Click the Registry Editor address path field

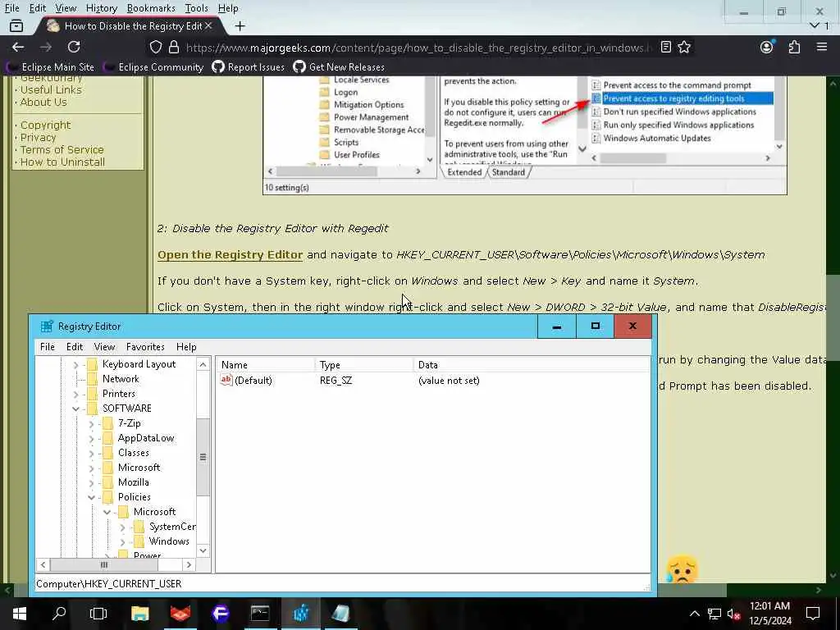pyautogui.click(x=342, y=583)
